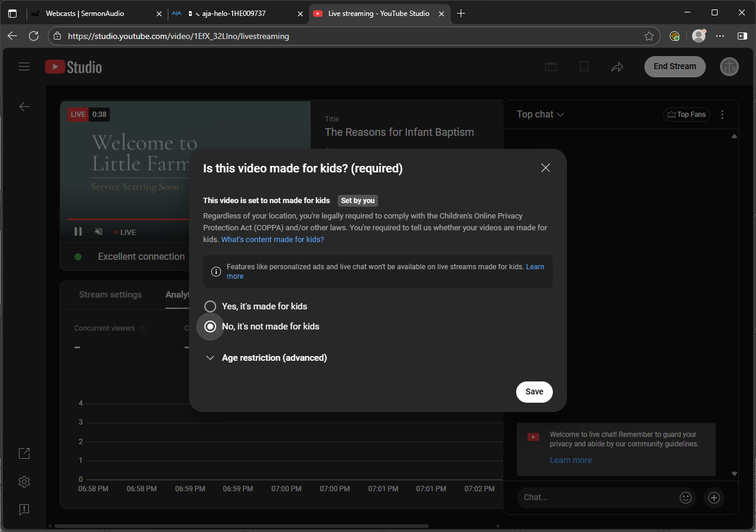Select Yes, it's made for kids
This screenshot has width=756, height=532.
pyautogui.click(x=210, y=306)
